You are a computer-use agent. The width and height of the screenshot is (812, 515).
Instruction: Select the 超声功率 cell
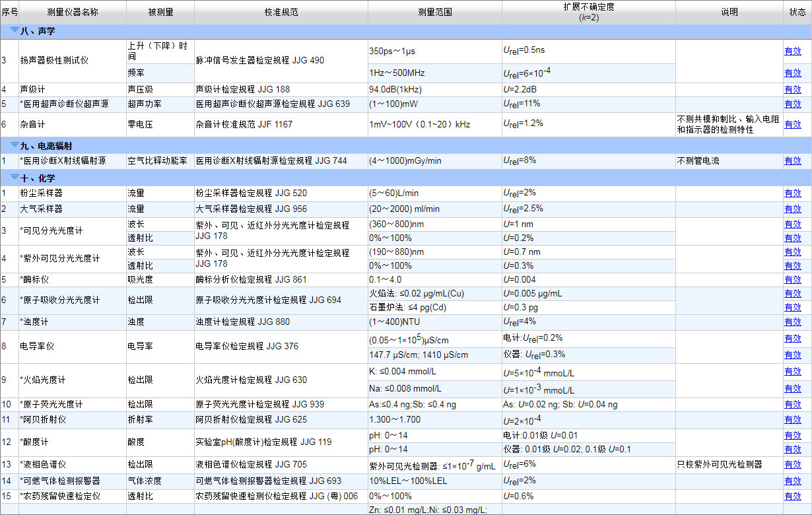[160, 104]
